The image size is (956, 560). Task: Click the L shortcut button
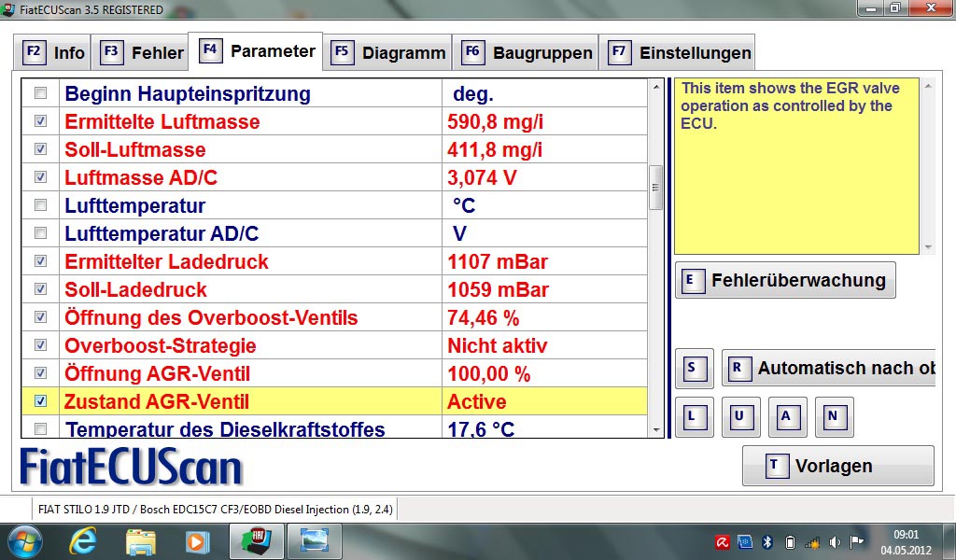point(694,417)
